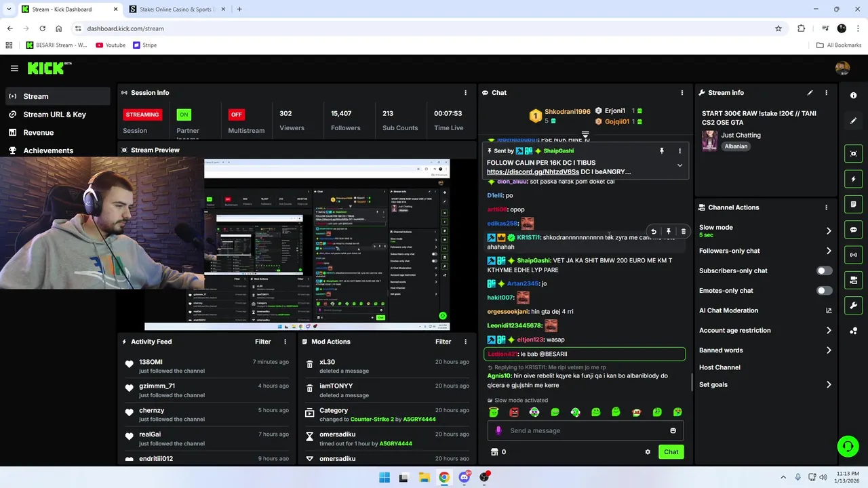
Task: Open Windows Start menu
Action: click(384, 477)
